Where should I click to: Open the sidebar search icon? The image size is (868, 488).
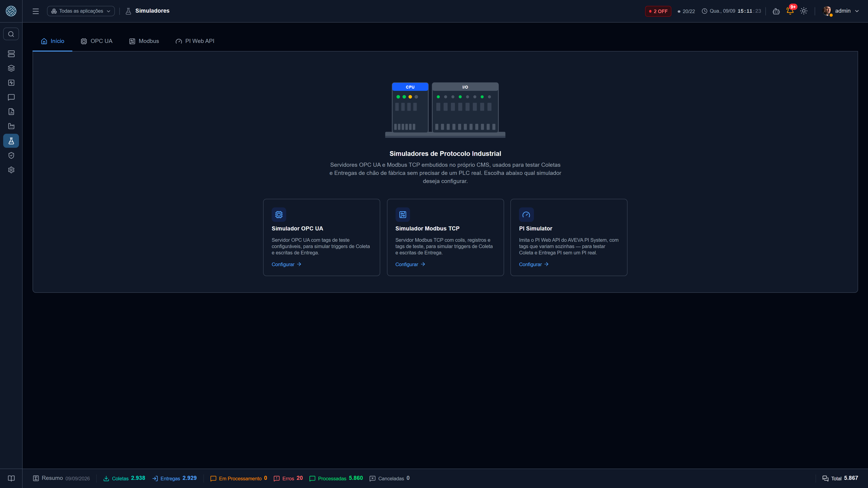coord(11,34)
